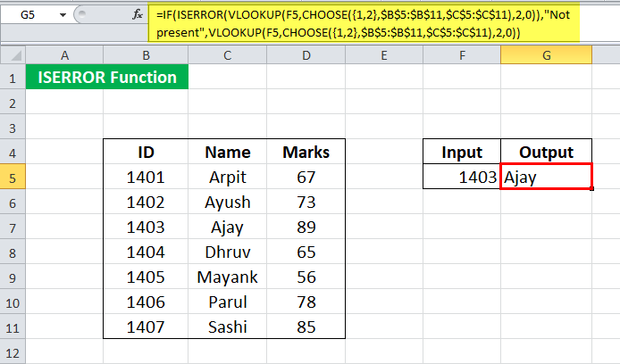Select column G header
The height and width of the screenshot is (364, 620).
[546, 55]
